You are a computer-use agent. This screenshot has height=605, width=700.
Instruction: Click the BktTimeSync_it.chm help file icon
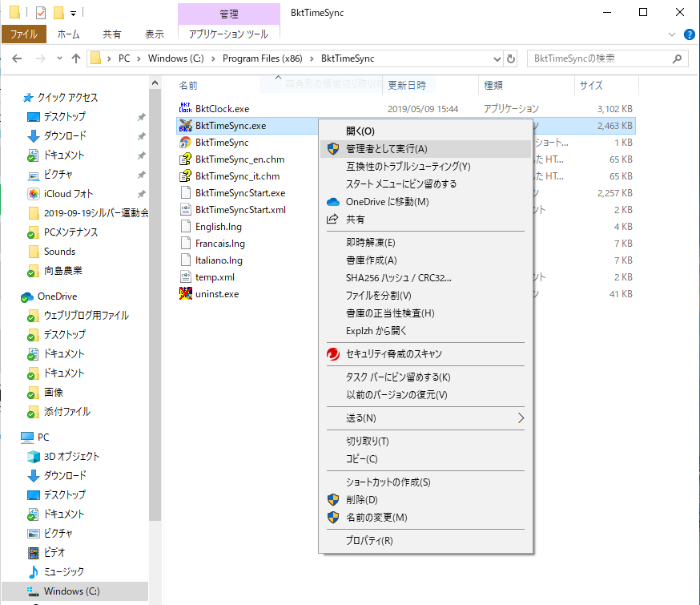tap(185, 176)
